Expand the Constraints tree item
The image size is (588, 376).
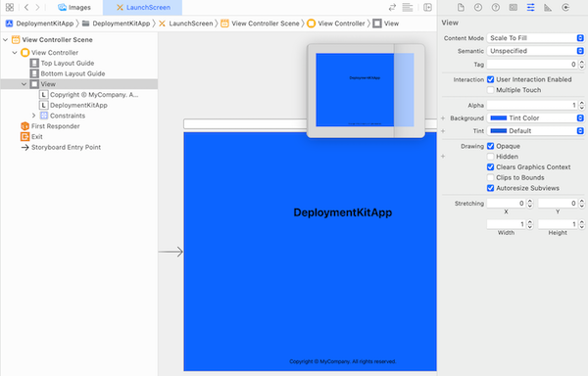(x=33, y=116)
